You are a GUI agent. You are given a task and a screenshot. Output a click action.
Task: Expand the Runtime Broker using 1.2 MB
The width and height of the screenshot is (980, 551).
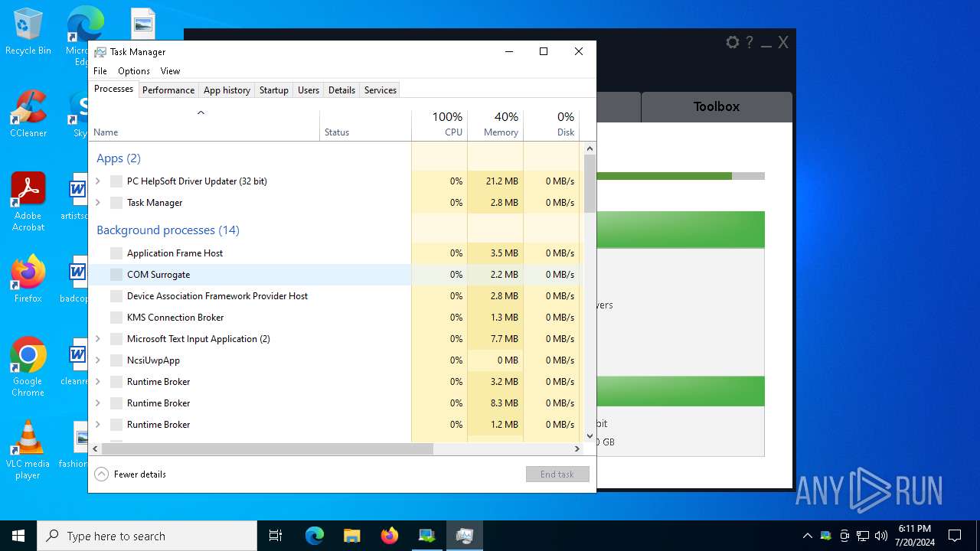click(98, 425)
